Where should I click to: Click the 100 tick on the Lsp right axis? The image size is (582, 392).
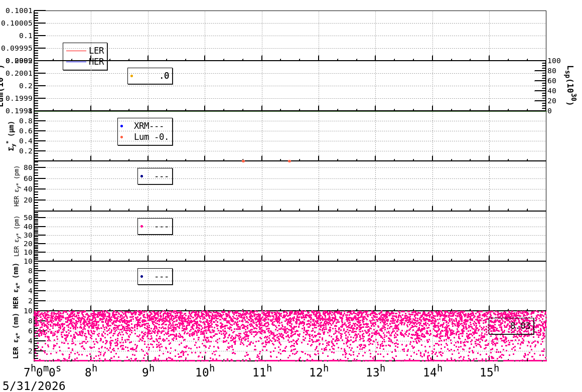554,61
